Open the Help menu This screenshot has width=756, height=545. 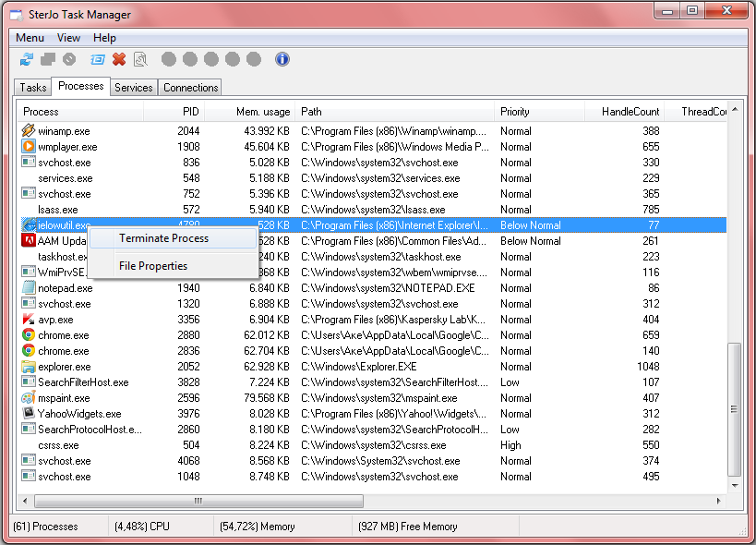click(x=104, y=38)
